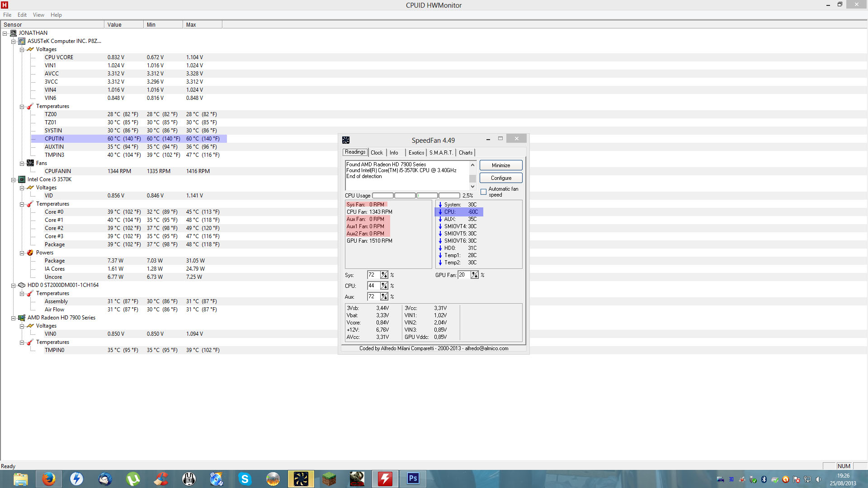
Task: Increase the Sys fan speed stepper
Action: [x=384, y=273]
